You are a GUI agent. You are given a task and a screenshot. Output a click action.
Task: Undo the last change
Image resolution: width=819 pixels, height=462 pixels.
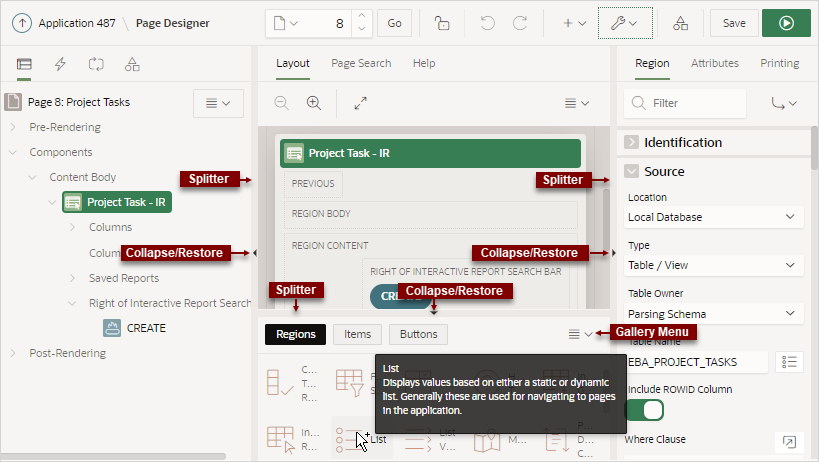pos(487,23)
